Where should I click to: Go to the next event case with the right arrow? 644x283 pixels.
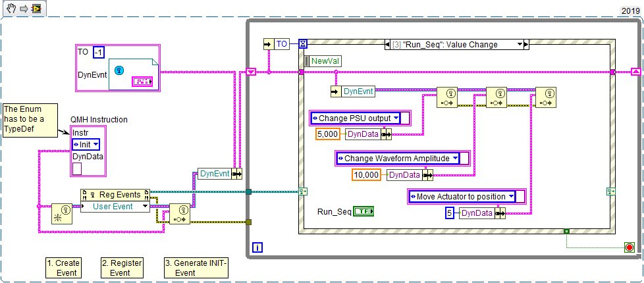point(525,45)
